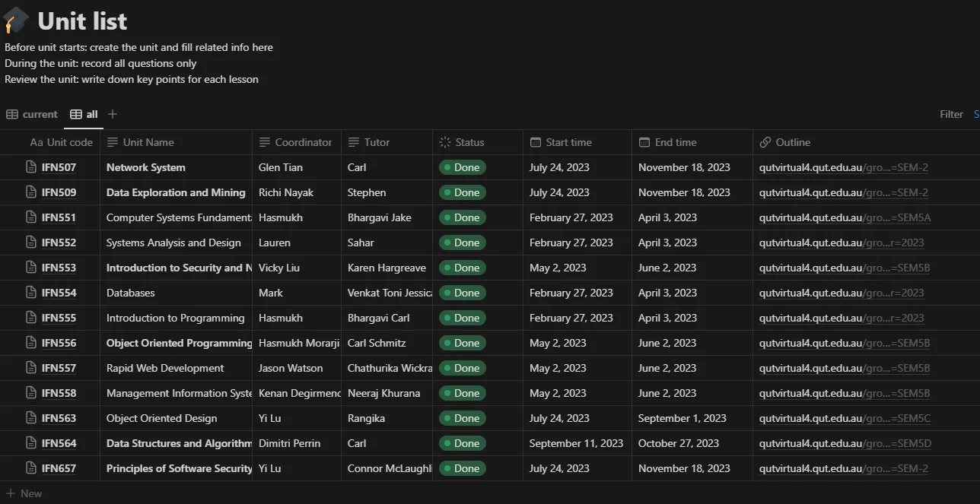Click the spinner icon in Status header
Screen dimensions: 980x504
[445, 142]
